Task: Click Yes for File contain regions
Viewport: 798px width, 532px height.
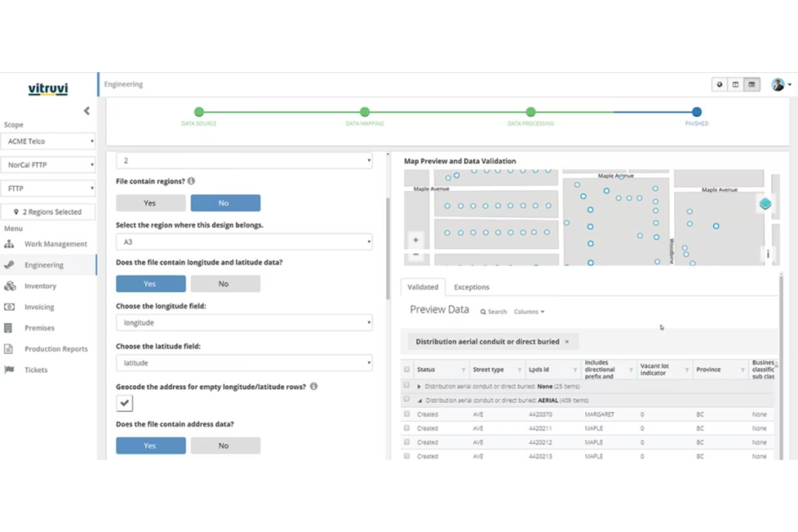Action: pyautogui.click(x=150, y=203)
